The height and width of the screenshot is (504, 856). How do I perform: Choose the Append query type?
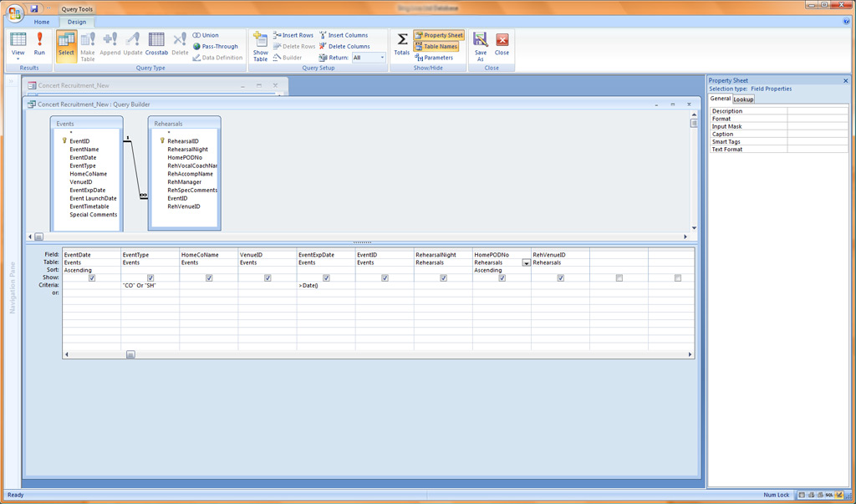click(x=110, y=46)
